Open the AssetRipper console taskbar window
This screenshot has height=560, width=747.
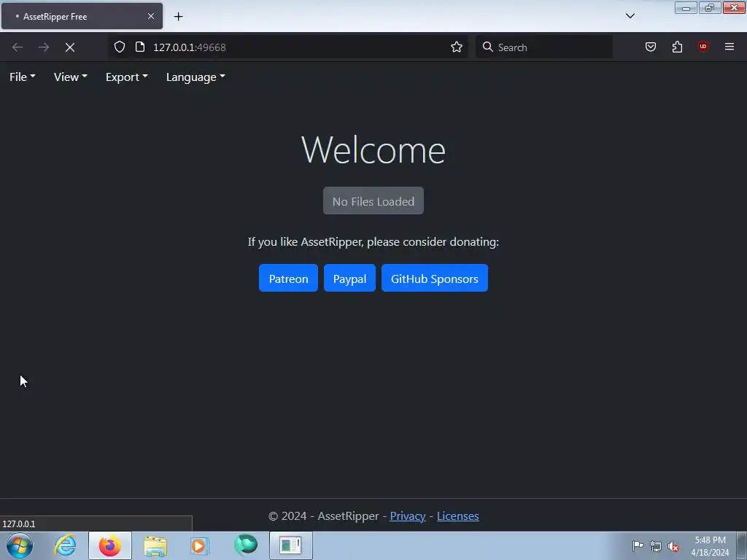click(x=291, y=545)
